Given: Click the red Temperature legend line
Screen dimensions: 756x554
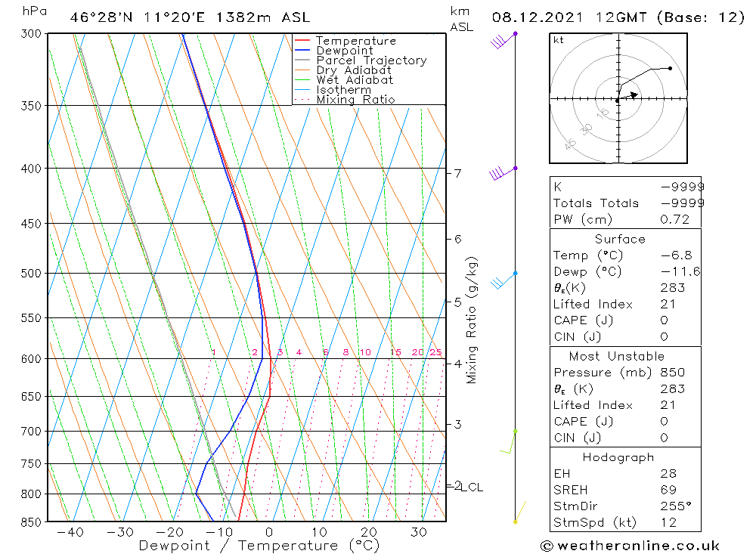Looking at the screenshot, I should [302, 41].
